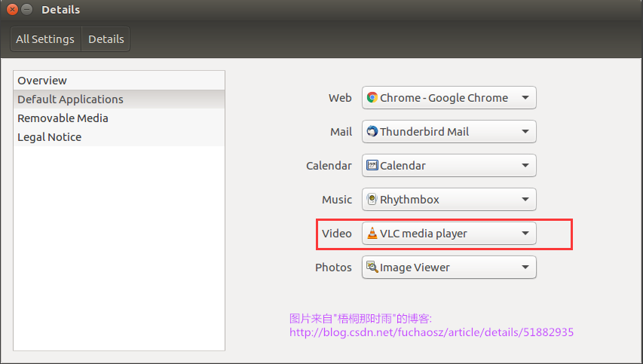Expand the Web browser dropdown arrow

pos(525,98)
